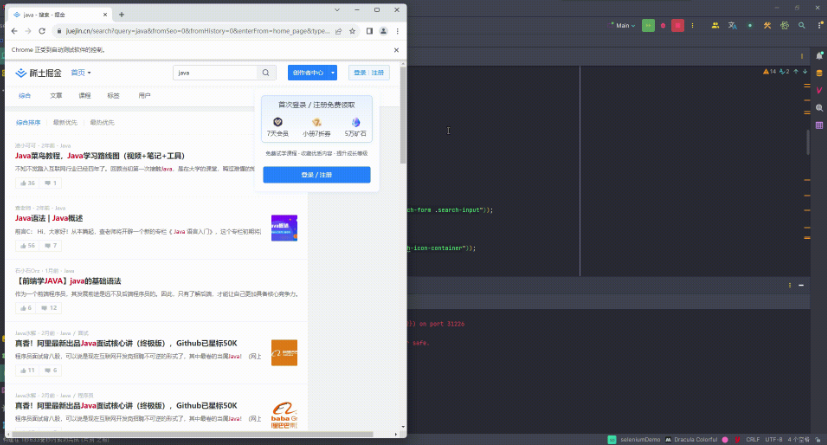This screenshot has height=445, width=827.
Task: Click the magnifier search button on juejin
Action: coord(266,73)
